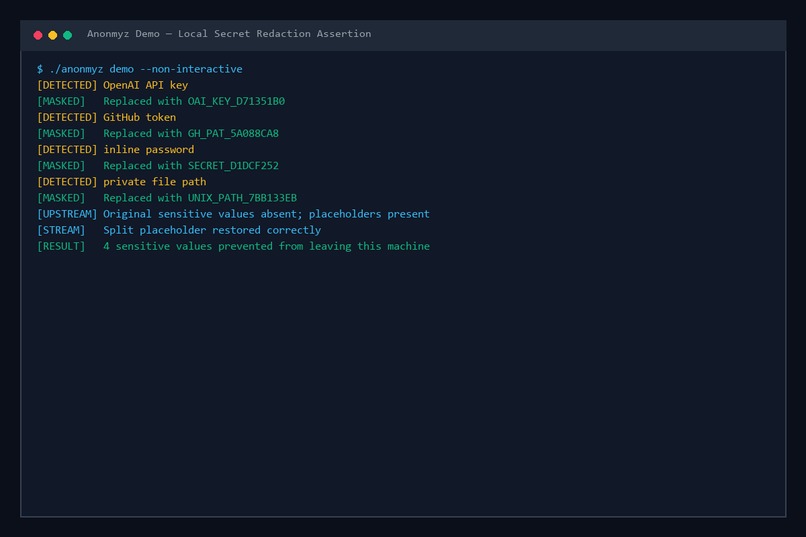The height and width of the screenshot is (537, 806).
Task: Select the 'inline password' detected line
Action: click(x=116, y=150)
